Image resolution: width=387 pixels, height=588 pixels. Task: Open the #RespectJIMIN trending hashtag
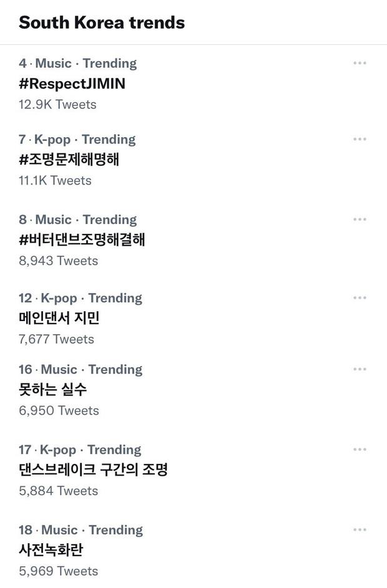pyautogui.click(x=72, y=84)
